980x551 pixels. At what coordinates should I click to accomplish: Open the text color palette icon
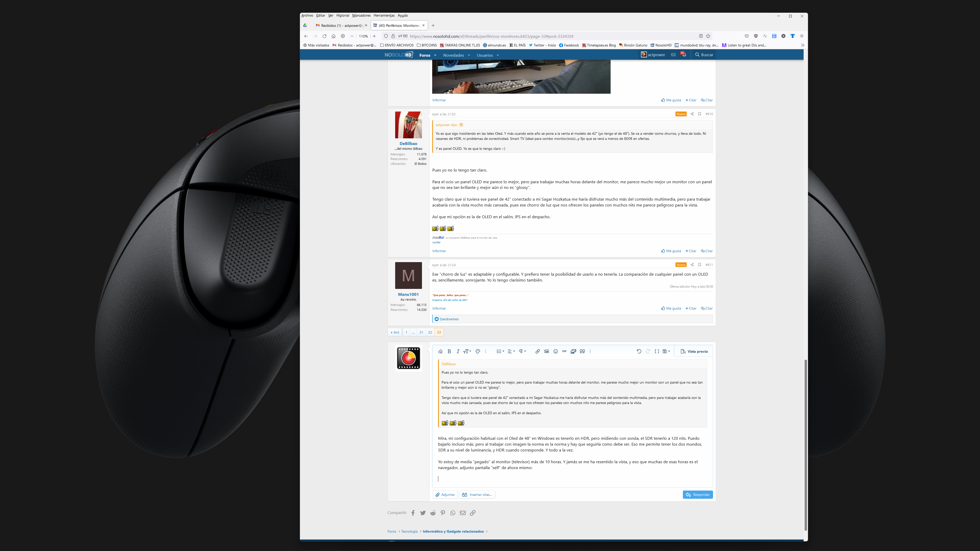478,351
